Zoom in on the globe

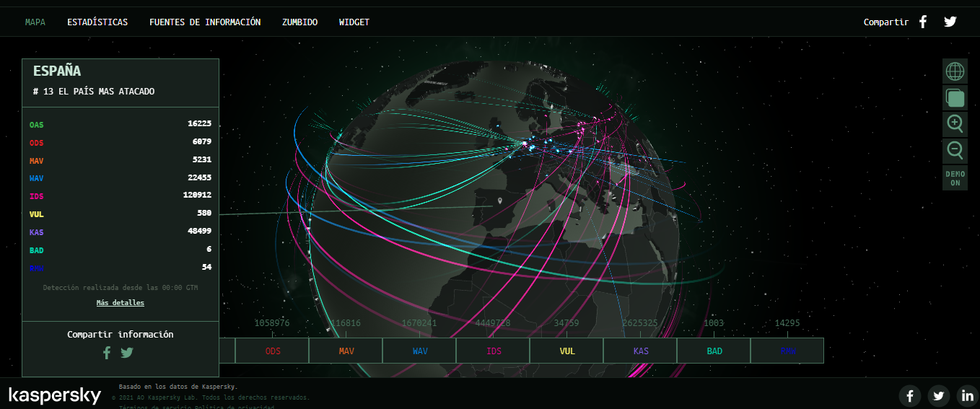955,124
